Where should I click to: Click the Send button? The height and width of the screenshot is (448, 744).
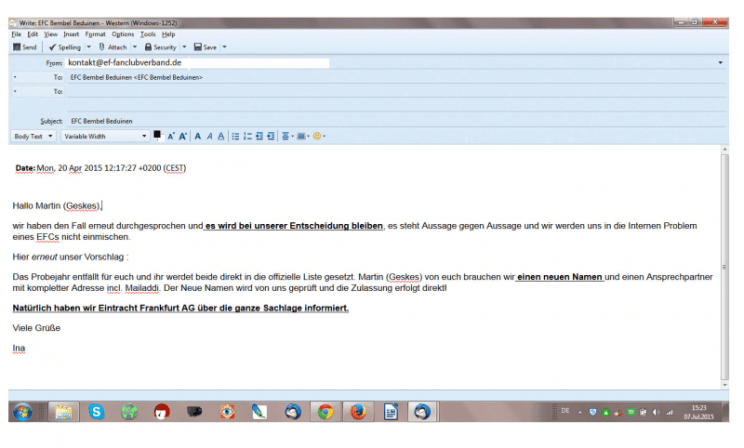(25, 46)
